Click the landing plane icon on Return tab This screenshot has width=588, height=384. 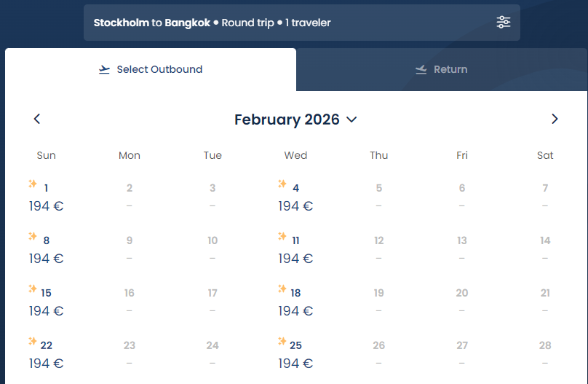pyautogui.click(x=421, y=69)
